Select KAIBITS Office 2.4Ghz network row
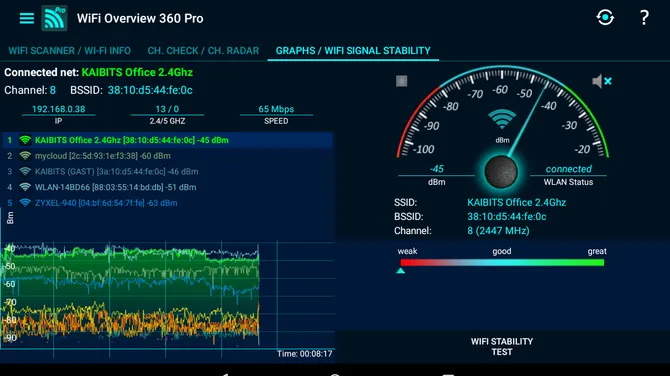This screenshot has width=670, height=376. [x=168, y=140]
